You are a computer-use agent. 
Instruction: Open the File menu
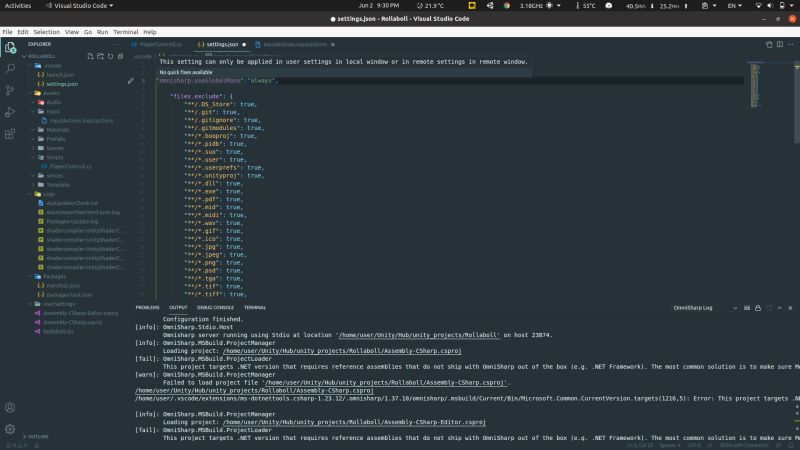point(7,32)
